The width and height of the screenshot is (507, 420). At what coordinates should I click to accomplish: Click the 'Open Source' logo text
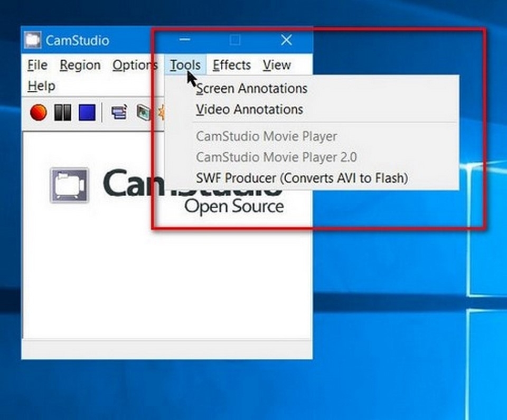point(234,207)
